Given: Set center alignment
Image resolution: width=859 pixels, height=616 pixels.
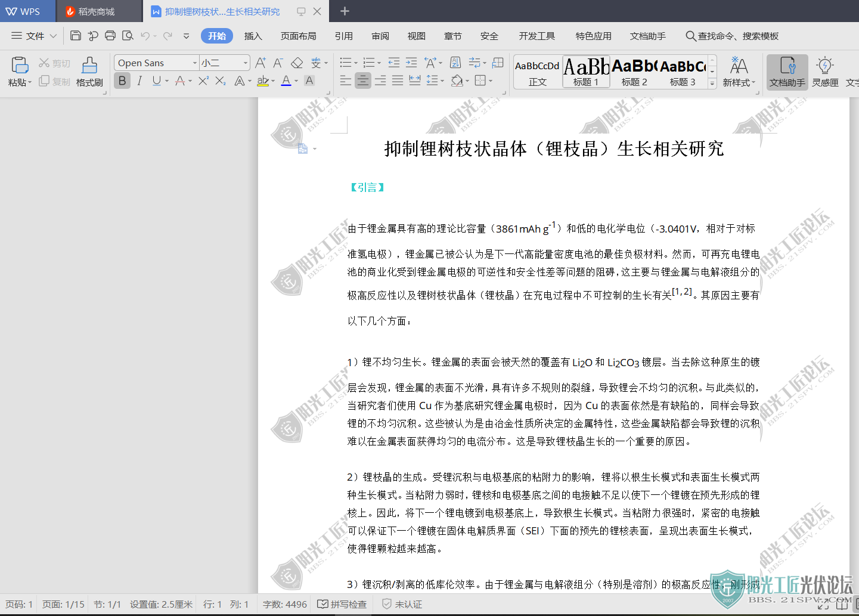Looking at the screenshot, I should point(363,81).
